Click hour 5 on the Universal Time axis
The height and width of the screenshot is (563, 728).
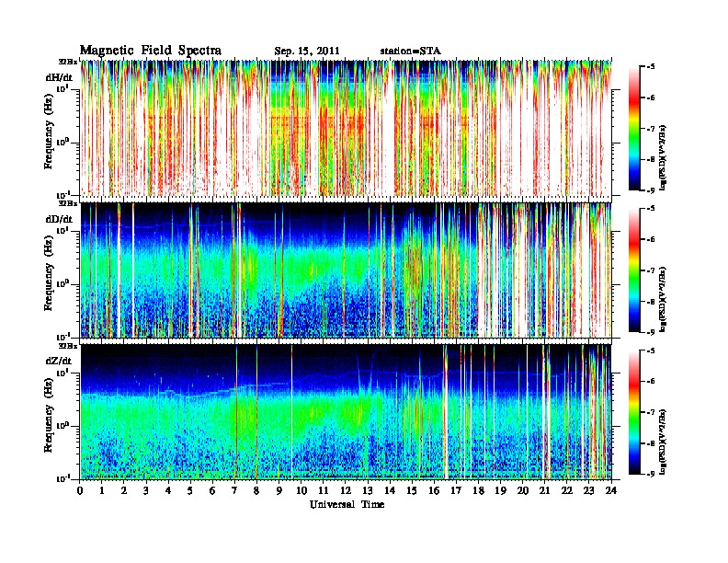pos(191,490)
